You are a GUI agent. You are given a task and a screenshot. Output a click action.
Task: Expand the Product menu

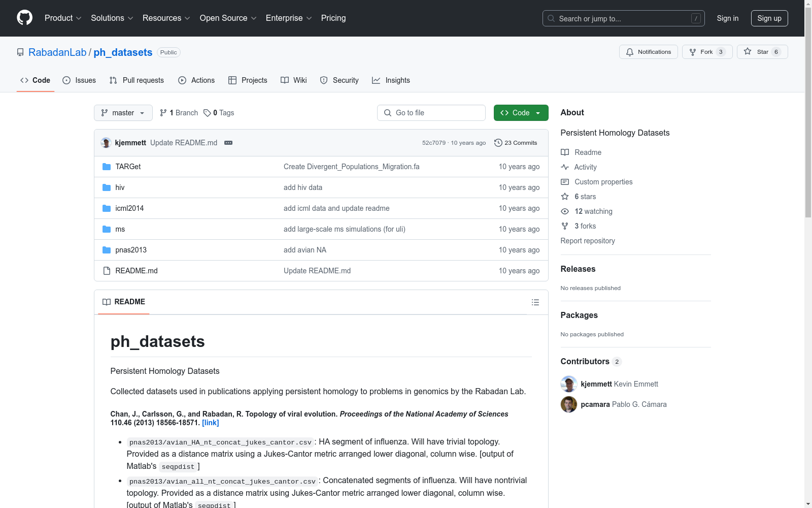pos(63,18)
